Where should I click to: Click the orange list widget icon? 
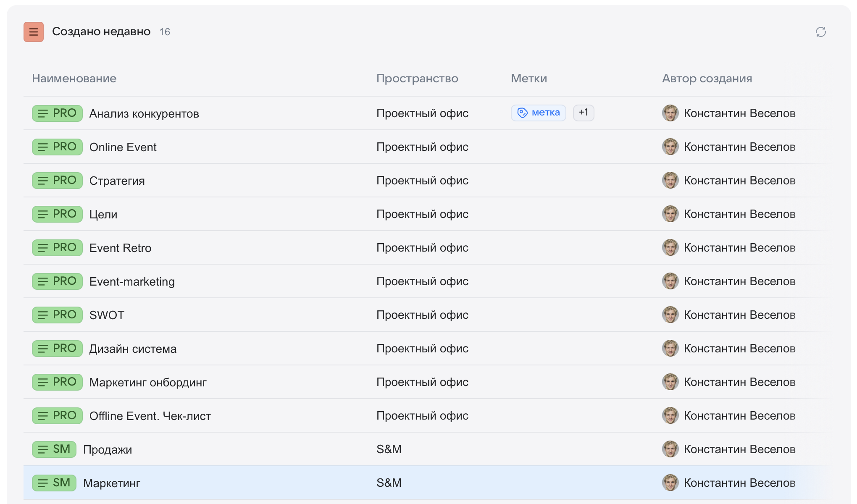click(34, 32)
